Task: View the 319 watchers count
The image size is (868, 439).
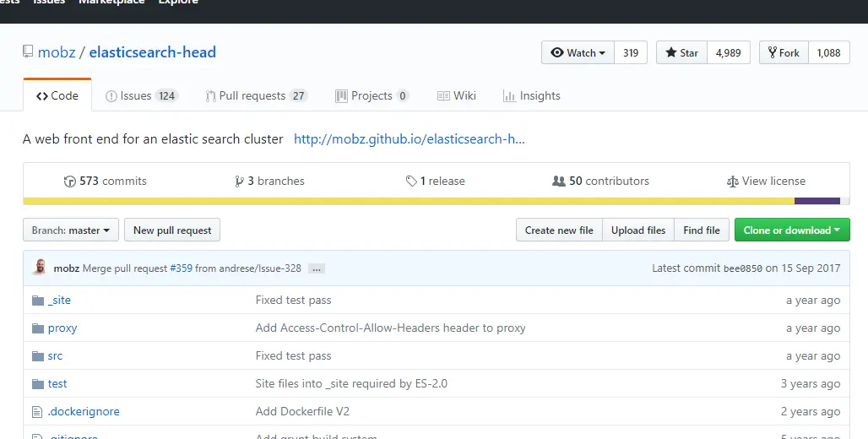Action: (631, 52)
